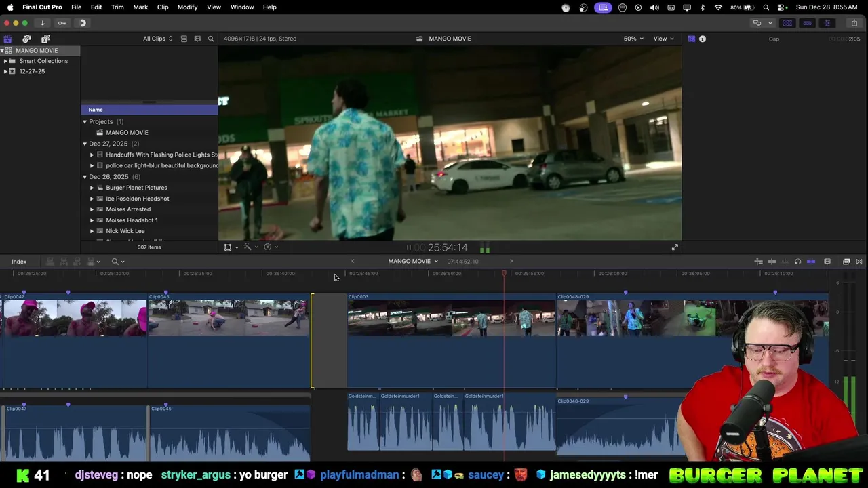Open the Edit menu

(x=96, y=7)
